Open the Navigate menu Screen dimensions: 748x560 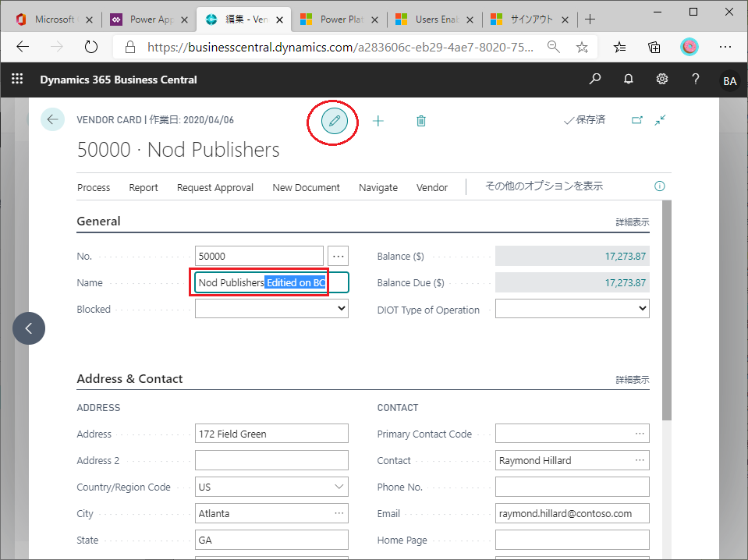pyautogui.click(x=378, y=187)
